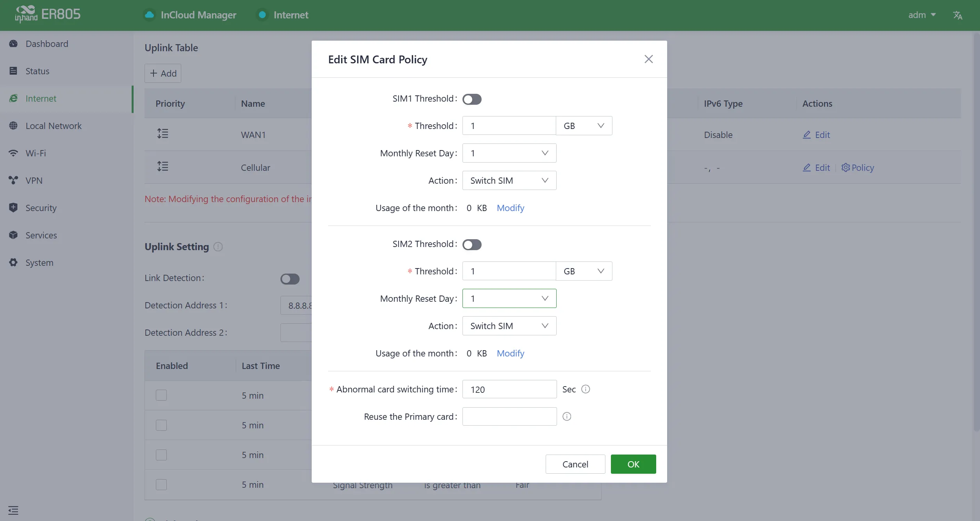This screenshot has height=521, width=980.
Task: Click the InCloud Manager cloud status icon
Action: click(149, 15)
